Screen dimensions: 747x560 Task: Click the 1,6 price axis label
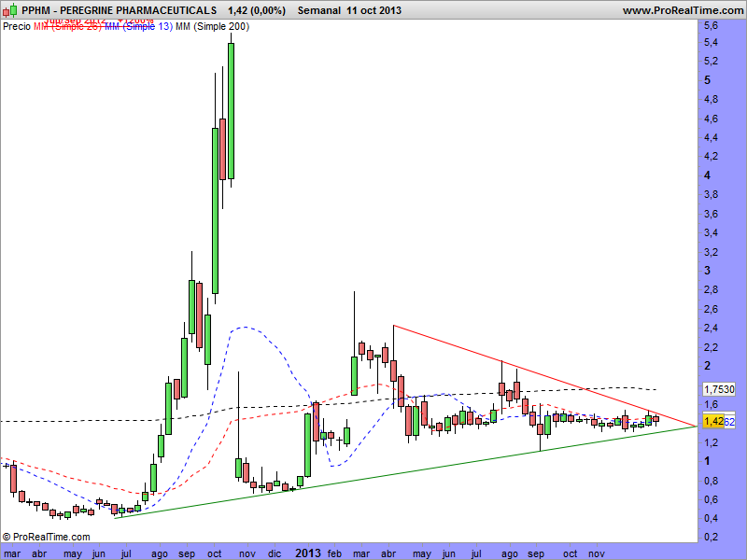point(711,405)
